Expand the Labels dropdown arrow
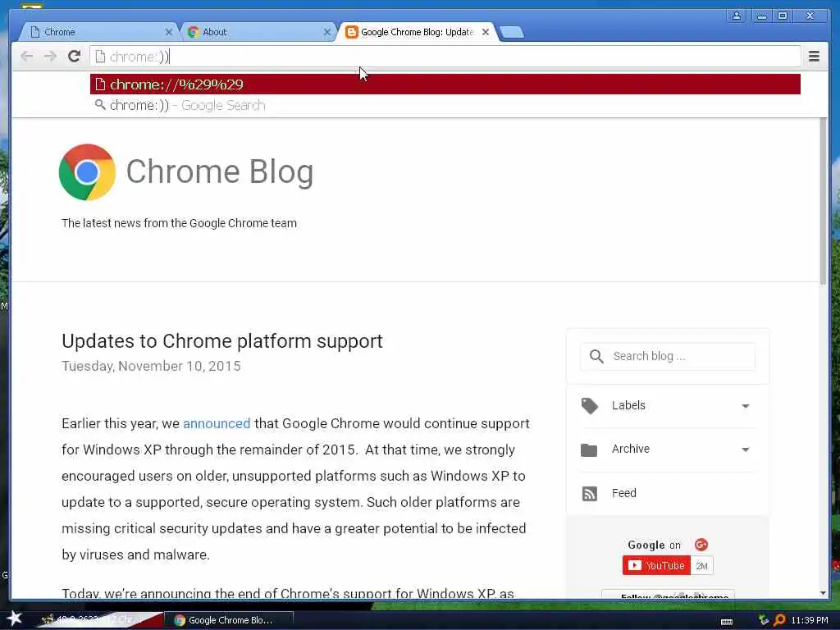Screen dimensions: 840x630 click(x=745, y=406)
